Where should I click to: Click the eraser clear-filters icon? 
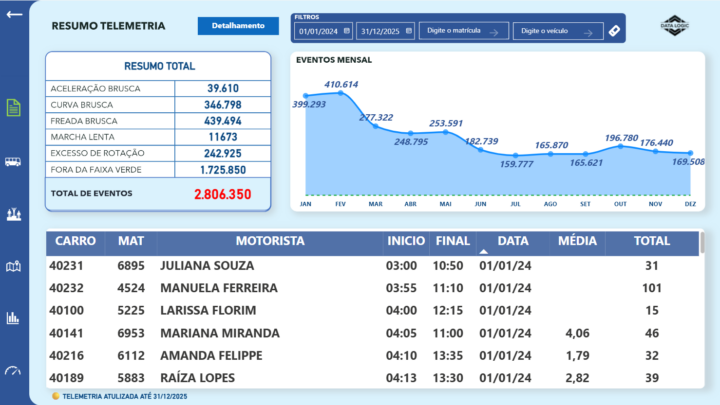point(613,31)
